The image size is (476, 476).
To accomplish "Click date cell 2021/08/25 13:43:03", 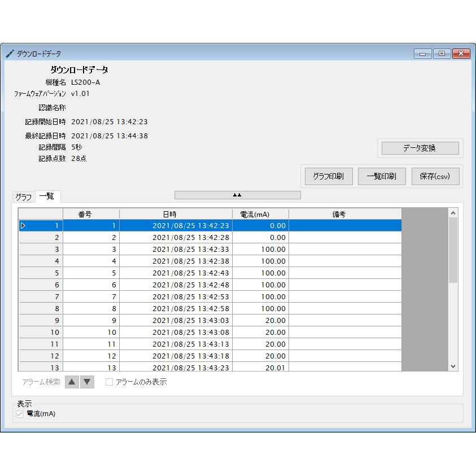I will tap(176, 320).
